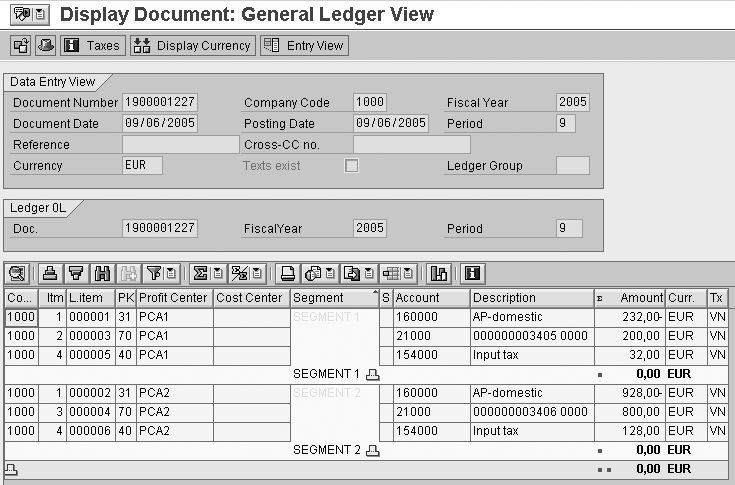Viewport: 735px width, 485px height.
Task: Collapse the SEGMENT 2 subtotal row
Action: pyautogui.click(x=373, y=451)
